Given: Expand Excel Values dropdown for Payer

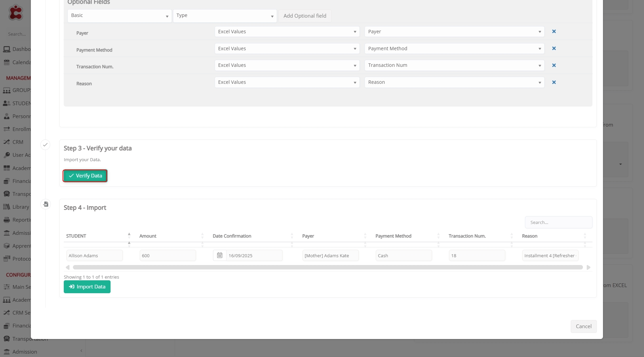Looking at the screenshot, I should [287, 32].
